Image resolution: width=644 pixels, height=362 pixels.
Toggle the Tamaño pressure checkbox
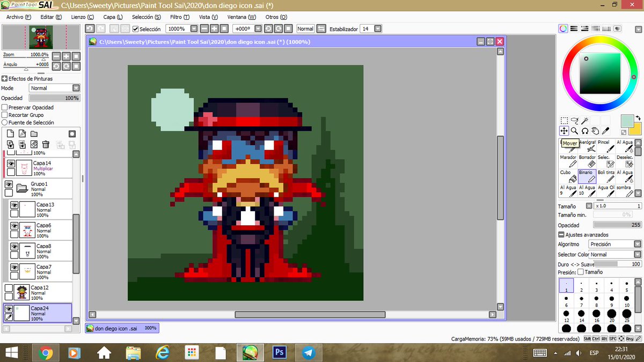(x=580, y=272)
